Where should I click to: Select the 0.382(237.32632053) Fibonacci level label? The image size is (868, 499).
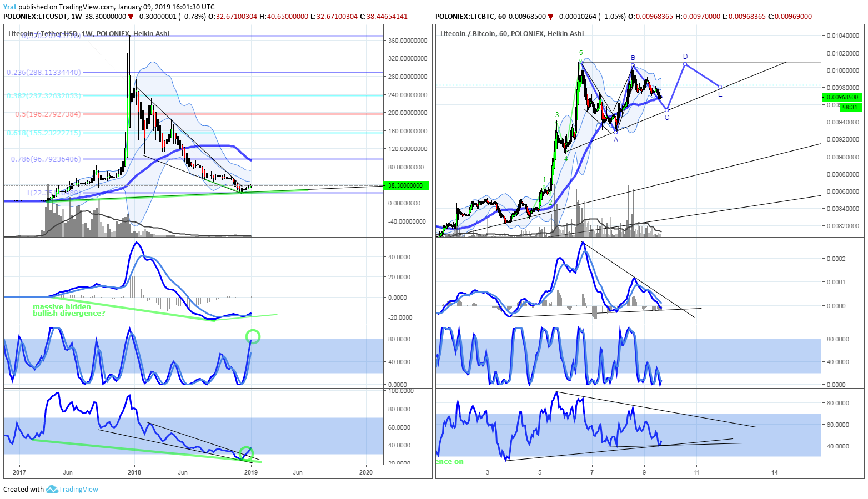point(44,95)
